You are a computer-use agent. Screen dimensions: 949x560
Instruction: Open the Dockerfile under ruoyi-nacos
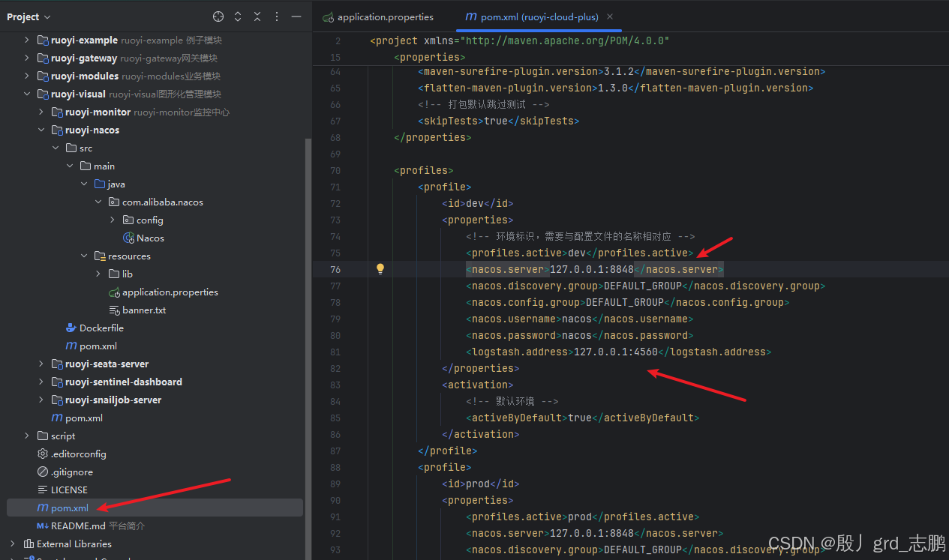point(102,328)
